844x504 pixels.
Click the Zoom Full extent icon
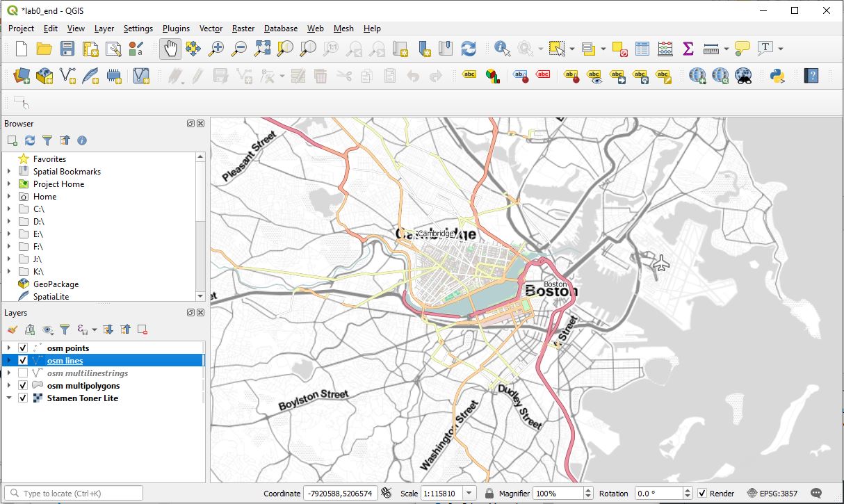[x=262, y=49]
